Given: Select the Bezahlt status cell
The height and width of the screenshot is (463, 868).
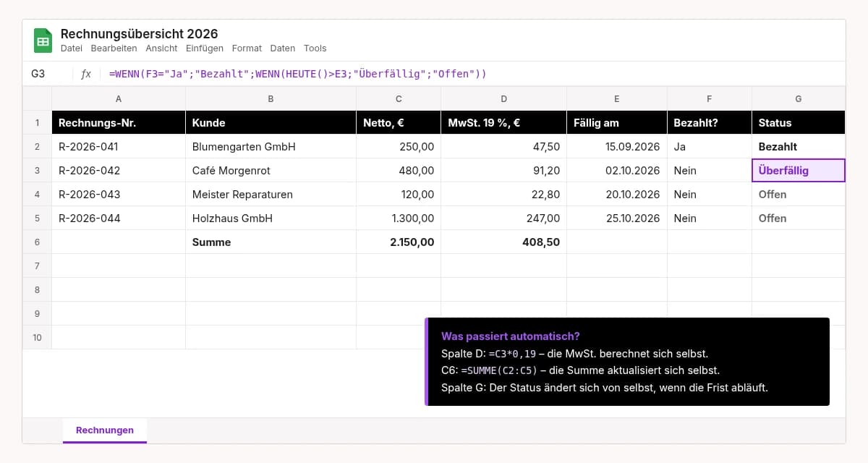Looking at the screenshot, I should (x=799, y=147).
